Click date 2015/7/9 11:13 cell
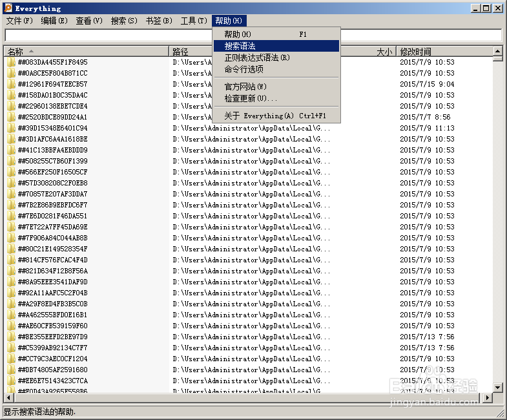Viewport: 507px width, 420px height. pos(427,128)
